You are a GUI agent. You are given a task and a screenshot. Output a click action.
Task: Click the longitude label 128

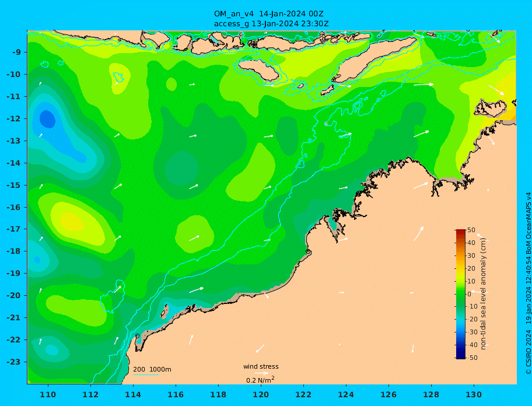tap(431, 394)
